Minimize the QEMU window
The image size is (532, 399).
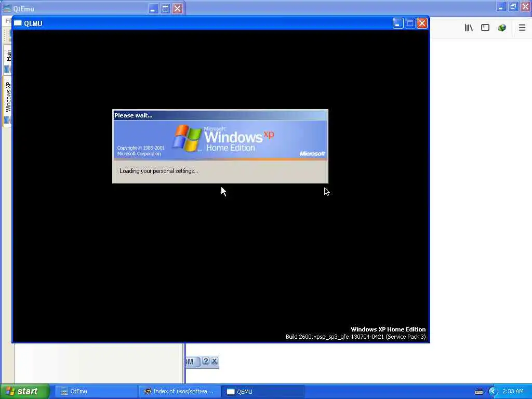398,23
